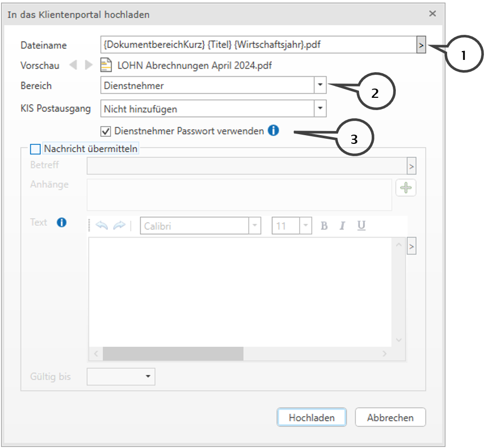Toggle underline text formatting
Viewport: 487px width, 448px height.
pos(362,226)
